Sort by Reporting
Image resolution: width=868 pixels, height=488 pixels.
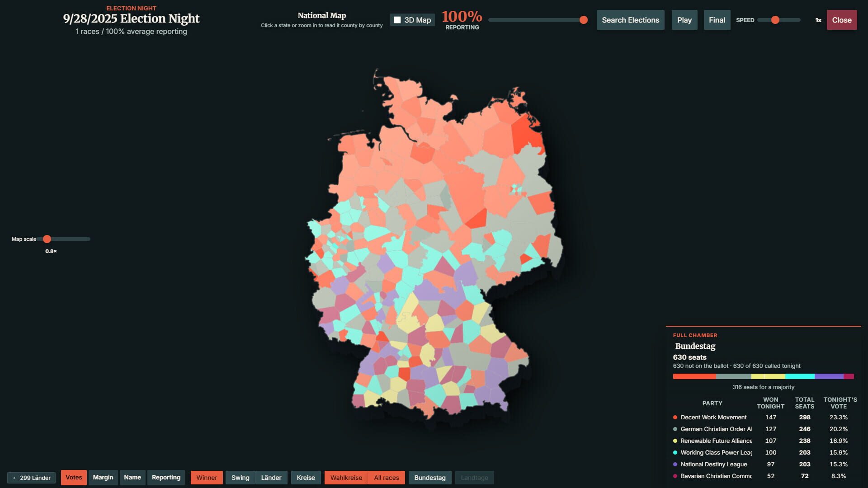pos(166,478)
